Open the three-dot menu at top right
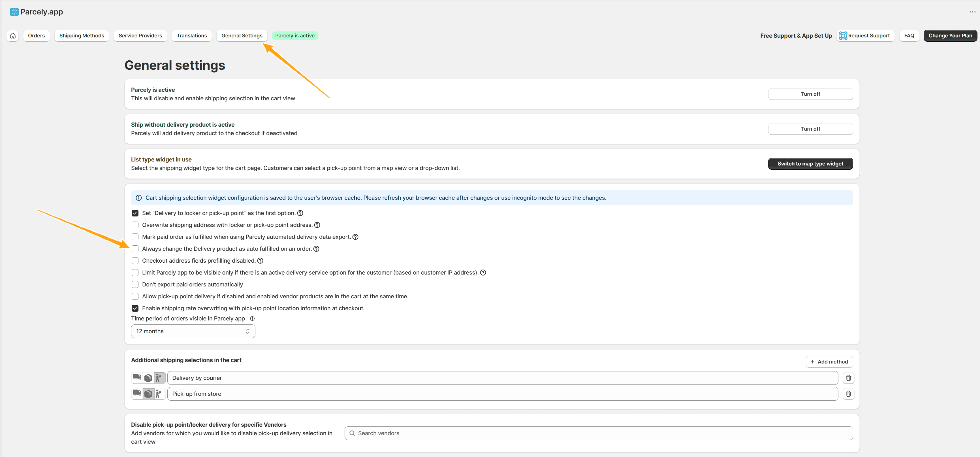 (x=972, y=12)
